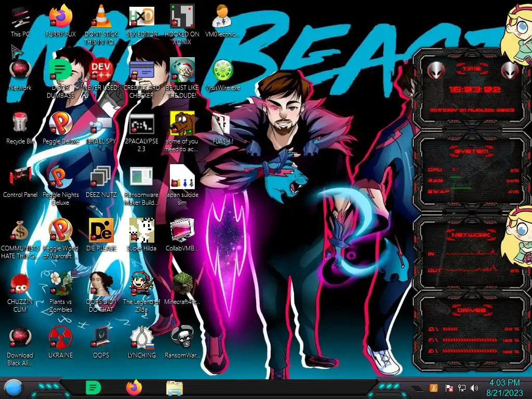Click the volume speaker tray icon
Screen dimensions: 532x399
(474, 388)
